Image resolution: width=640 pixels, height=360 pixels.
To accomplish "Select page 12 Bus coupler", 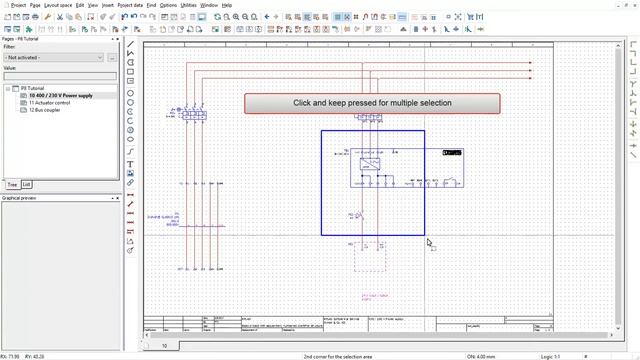I will pos(44,110).
